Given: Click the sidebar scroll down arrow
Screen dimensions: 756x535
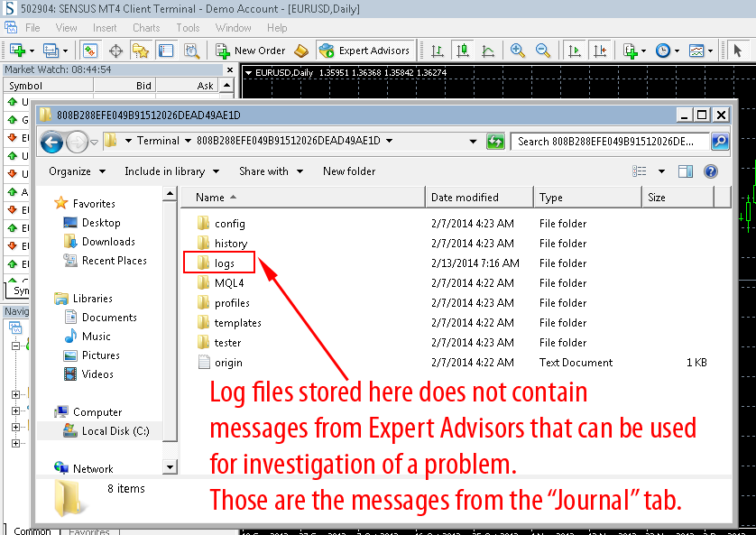Looking at the screenshot, I should point(170,466).
